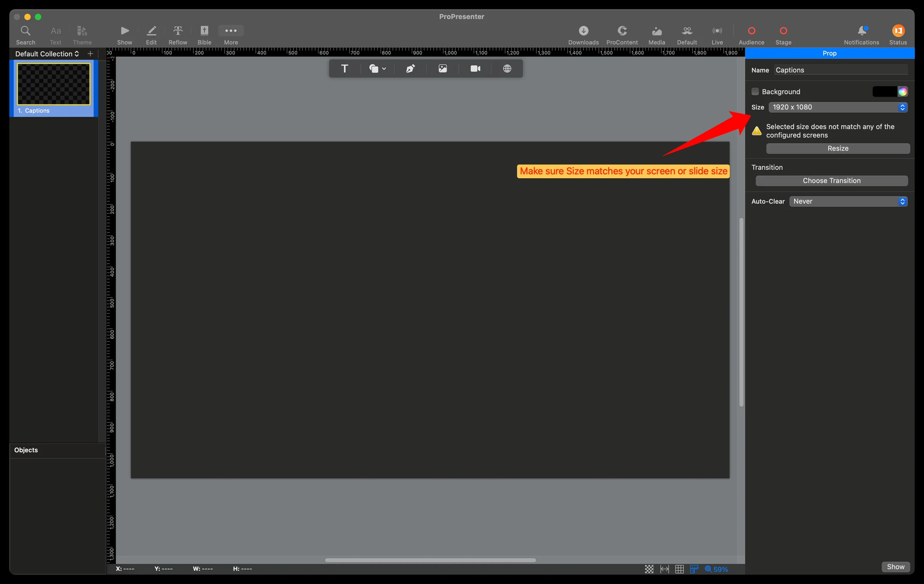
Task: Click the Default looks icon
Action: (687, 35)
